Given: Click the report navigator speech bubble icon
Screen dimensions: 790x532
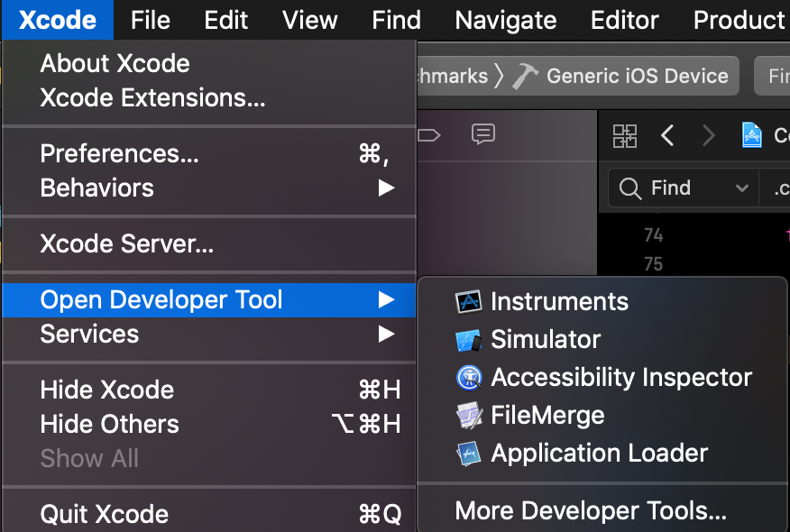Looking at the screenshot, I should coord(483,134).
